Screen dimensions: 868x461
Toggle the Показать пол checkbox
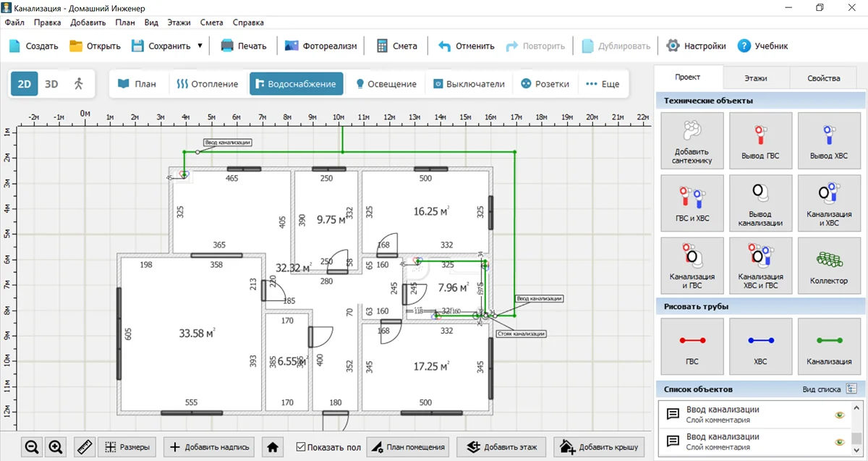point(302,447)
